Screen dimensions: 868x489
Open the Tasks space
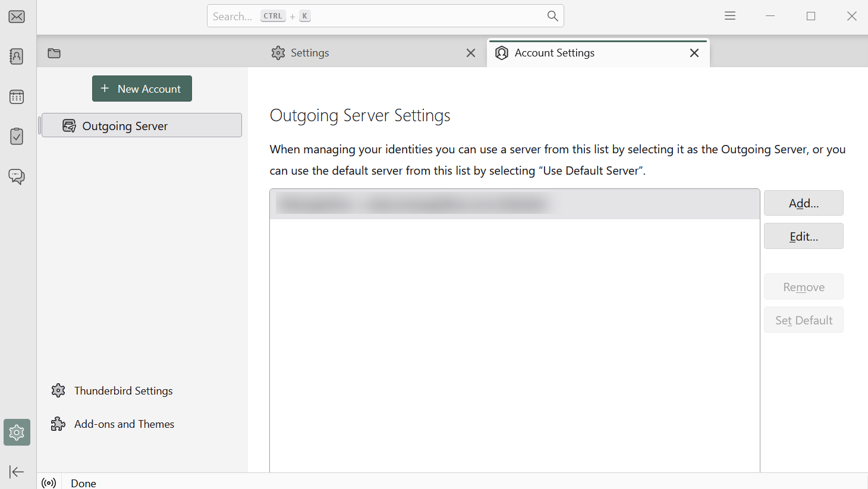[x=17, y=137]
